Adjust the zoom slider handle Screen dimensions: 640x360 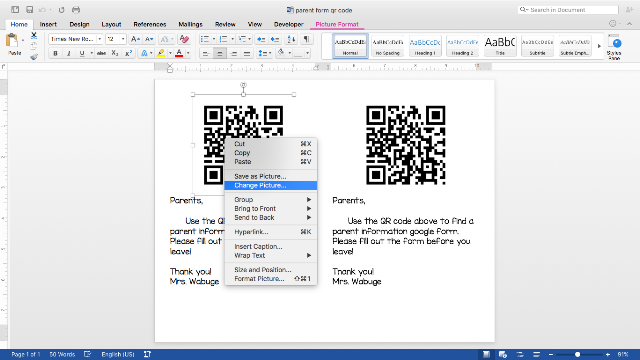(x=578, y=355)
